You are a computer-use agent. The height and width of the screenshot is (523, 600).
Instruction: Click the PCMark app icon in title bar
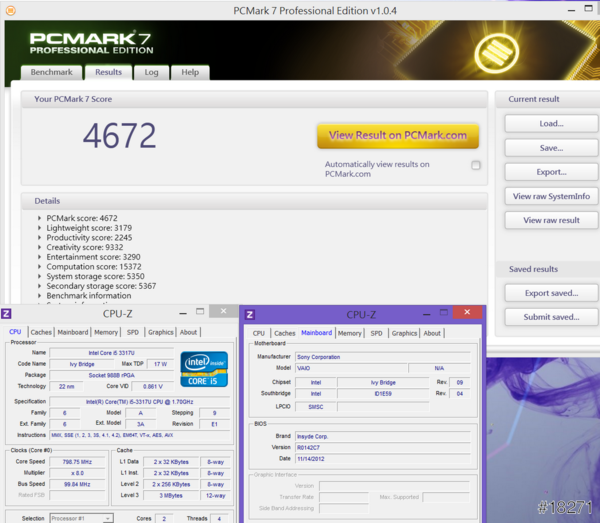(9, 9)
